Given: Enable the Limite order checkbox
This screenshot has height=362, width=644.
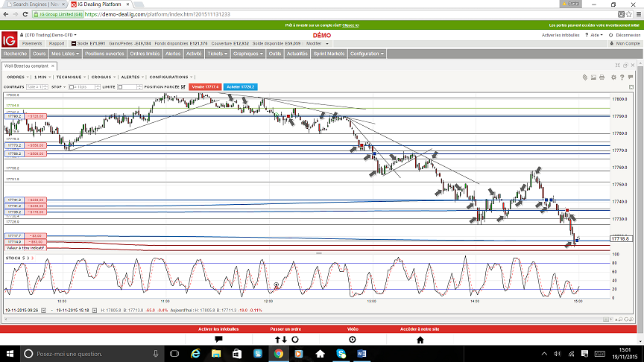Looking at the screenshot, I should [x=121, y=87].
